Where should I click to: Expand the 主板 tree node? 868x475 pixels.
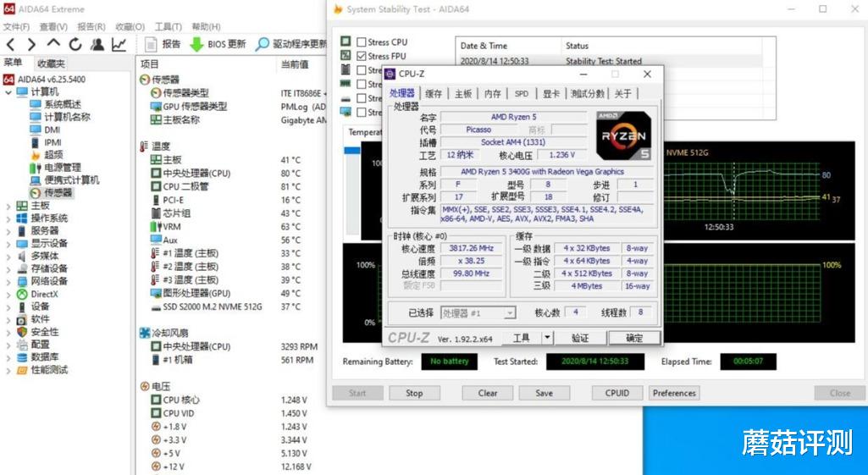(x=8, y=206)
